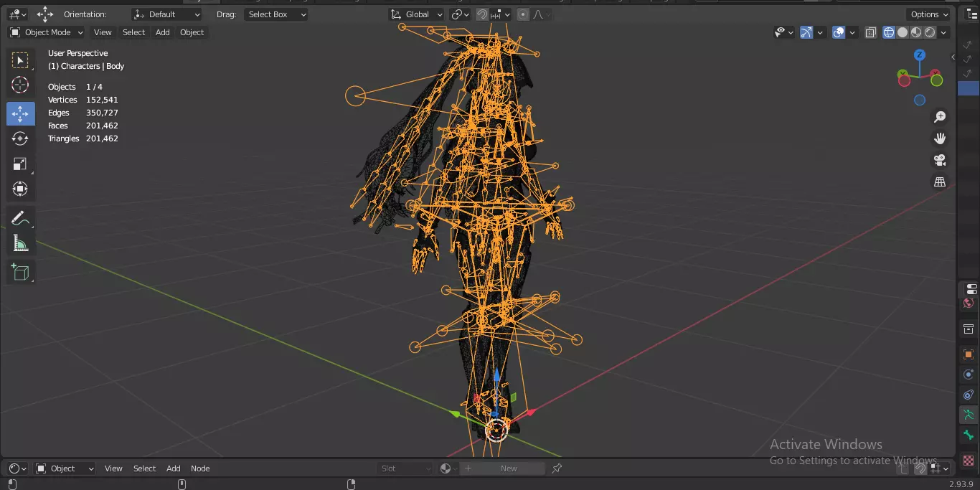This screenshot has height=490, width=980.
Task: Switch to Solid viewport shading
Action: [x=903, y=32]
